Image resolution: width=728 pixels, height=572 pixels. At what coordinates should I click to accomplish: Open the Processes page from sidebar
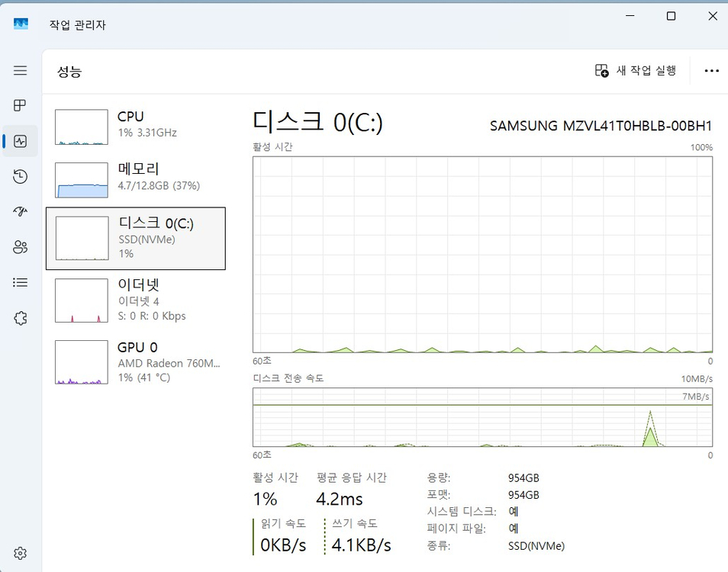tap(21, 105)
